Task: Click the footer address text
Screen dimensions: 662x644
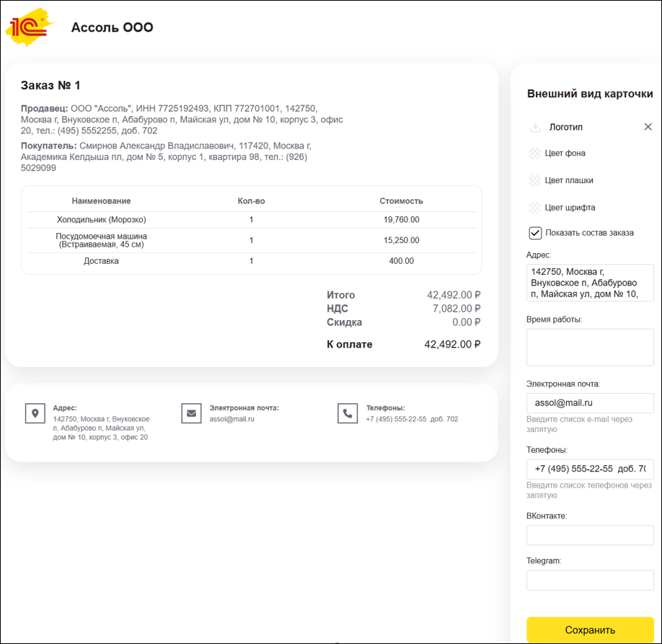Action: [x=101, y=428]
